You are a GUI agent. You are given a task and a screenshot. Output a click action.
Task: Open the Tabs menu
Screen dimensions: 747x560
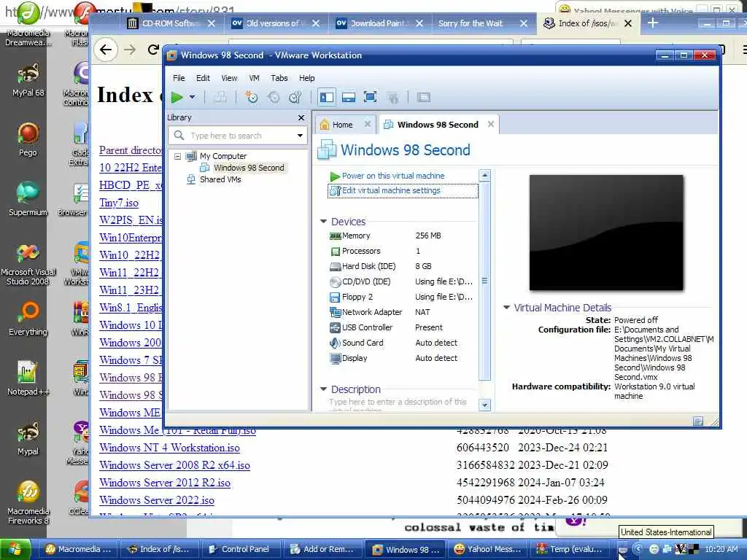(279, 78)
